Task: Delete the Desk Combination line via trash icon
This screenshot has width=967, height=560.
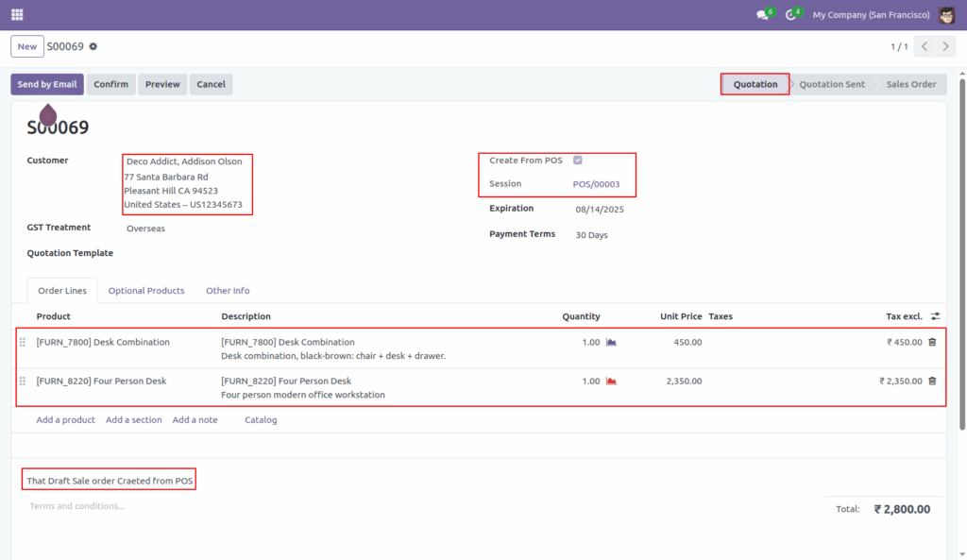Action: [932, 342]
